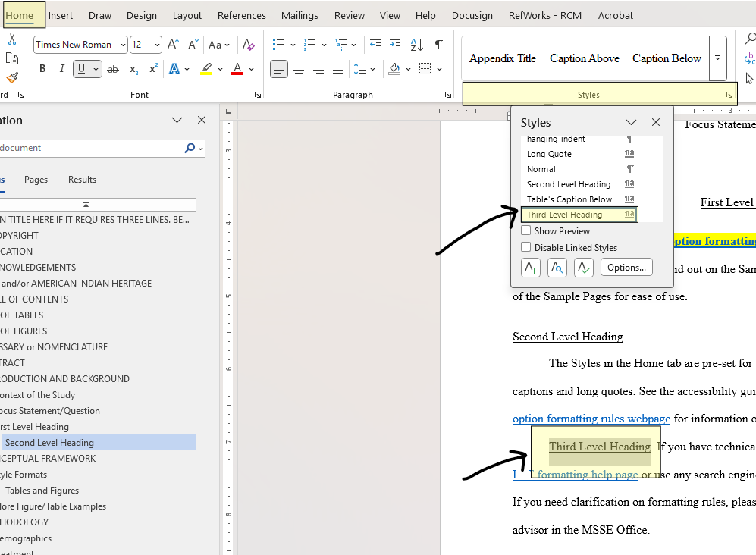
Task: Toggle the Show/Hide paragraph marks icon
Action: tap(438, 45)
